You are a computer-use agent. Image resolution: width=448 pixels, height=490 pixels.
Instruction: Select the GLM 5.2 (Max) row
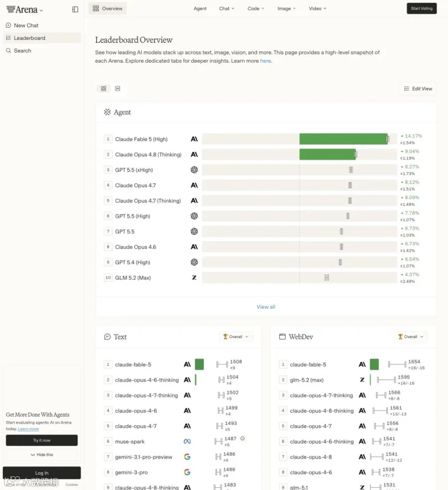pyautogui.click(x=265, y=277)
